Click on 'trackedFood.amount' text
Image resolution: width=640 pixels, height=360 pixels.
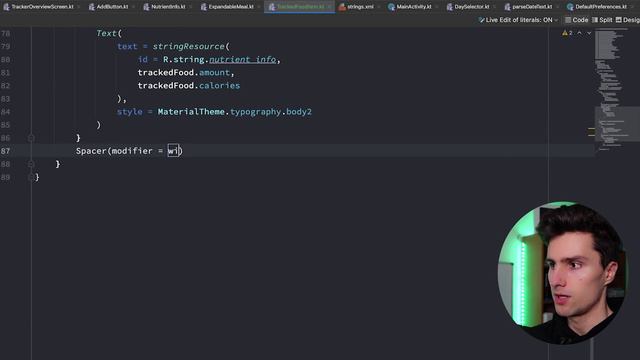pyautogui.click(x=184, y=73)
